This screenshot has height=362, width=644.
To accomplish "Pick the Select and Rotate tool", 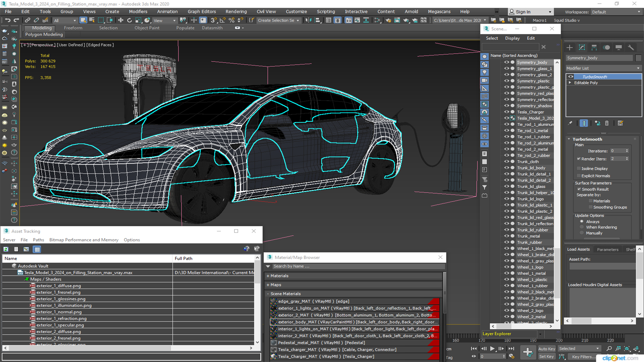I will pyautogui.click(x=129, y=20).
